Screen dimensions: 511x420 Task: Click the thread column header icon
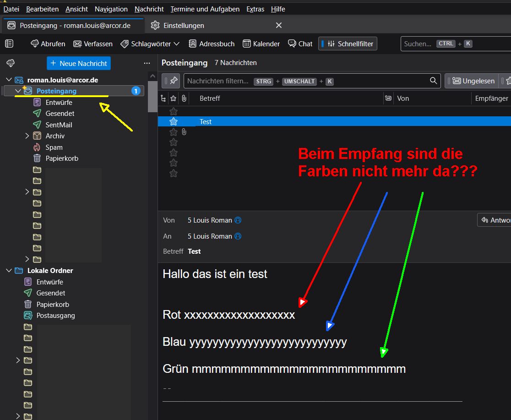tap(163, 98)
